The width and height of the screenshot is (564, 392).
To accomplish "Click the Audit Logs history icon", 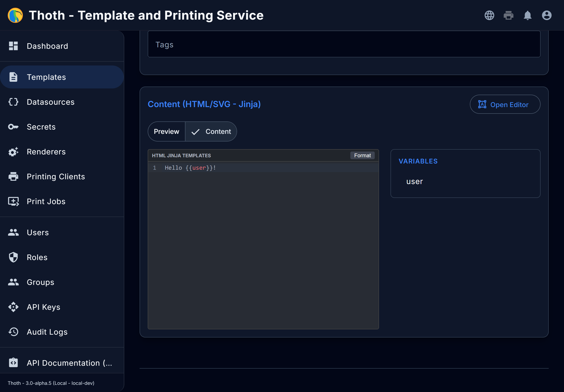I will (13, 332).
